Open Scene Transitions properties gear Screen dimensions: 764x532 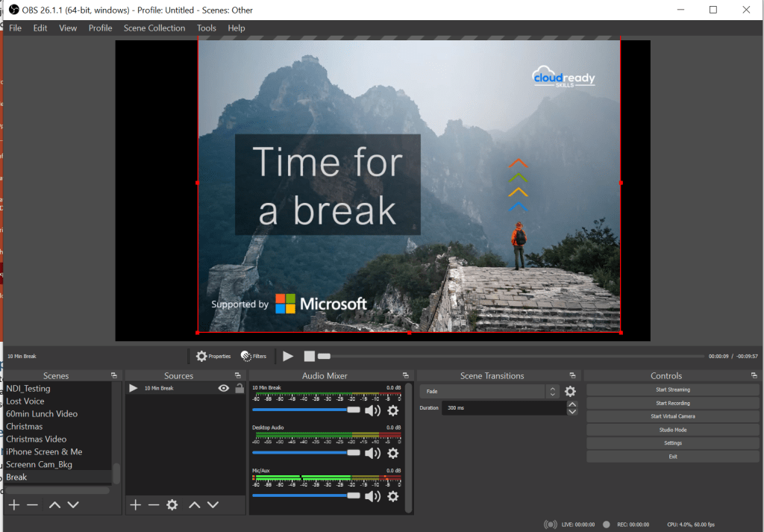tap(570, 392)
